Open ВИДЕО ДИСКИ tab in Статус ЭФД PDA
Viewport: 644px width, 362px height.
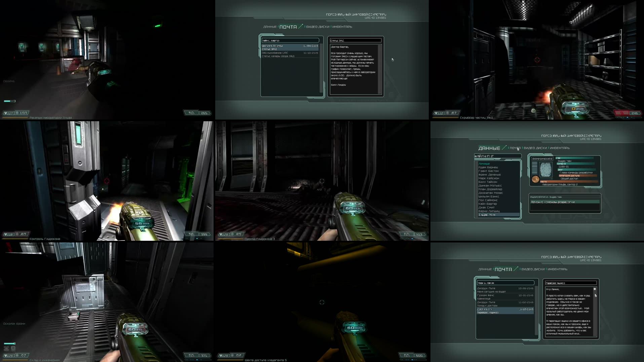(x=318, y=27)
